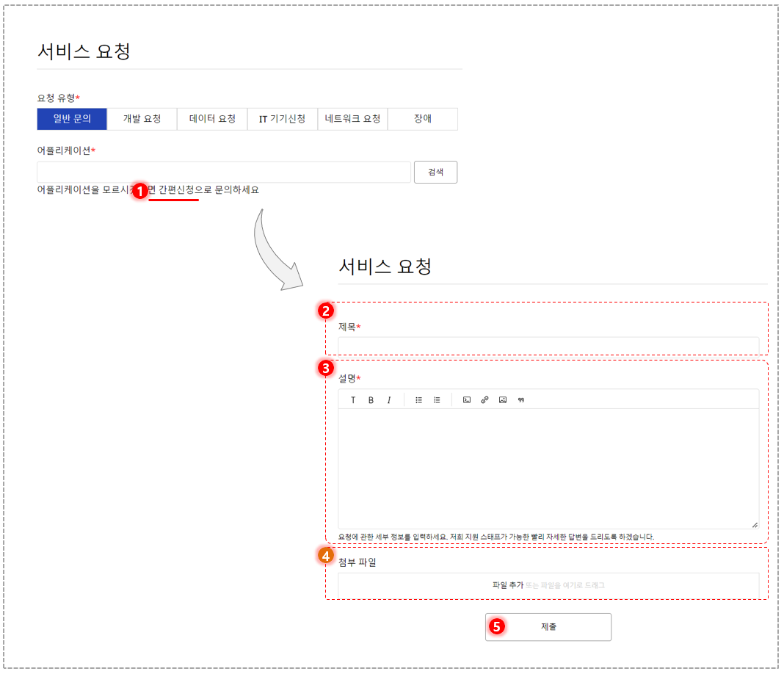Select the IT 기기신청 request type
The image size is (784, 674).
point(283,119)
